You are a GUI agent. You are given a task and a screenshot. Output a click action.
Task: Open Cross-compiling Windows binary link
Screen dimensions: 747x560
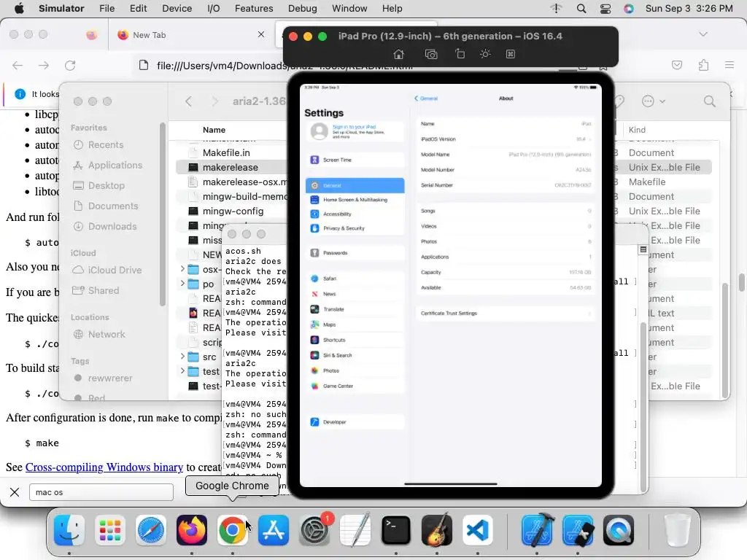(x=104, y=467)
